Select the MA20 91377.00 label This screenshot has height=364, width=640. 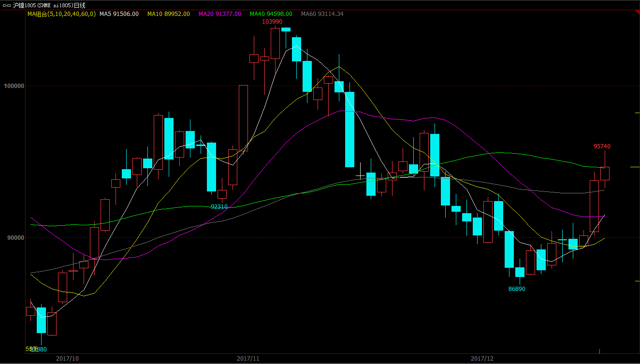click(x=219, y=14)
